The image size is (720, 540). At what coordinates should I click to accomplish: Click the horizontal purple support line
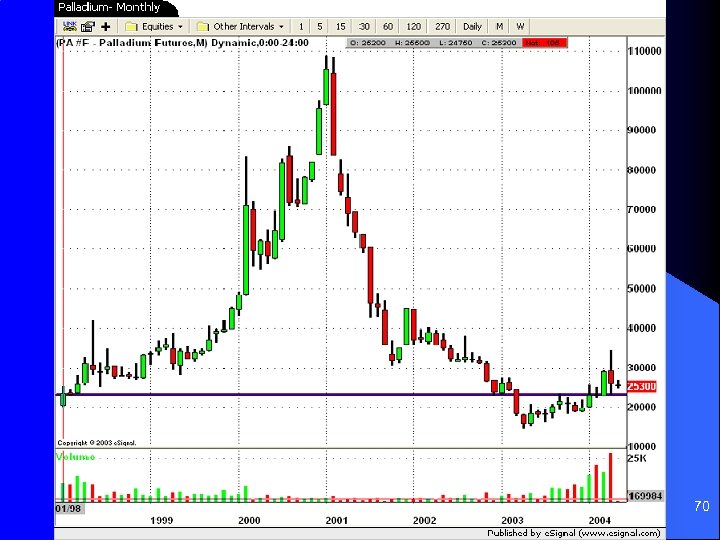pos(341,394)
